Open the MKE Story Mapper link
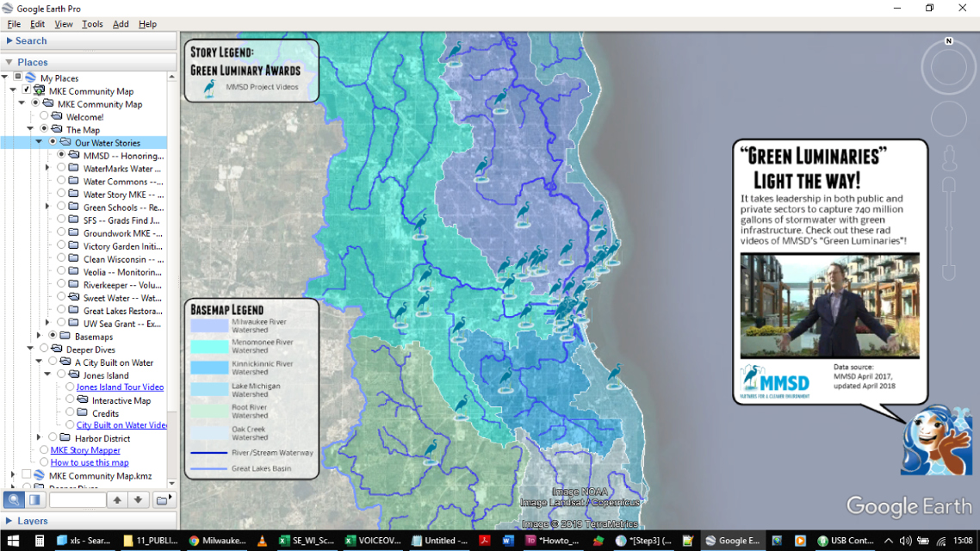Screen dimensions: 980x551 coord(85,449)
